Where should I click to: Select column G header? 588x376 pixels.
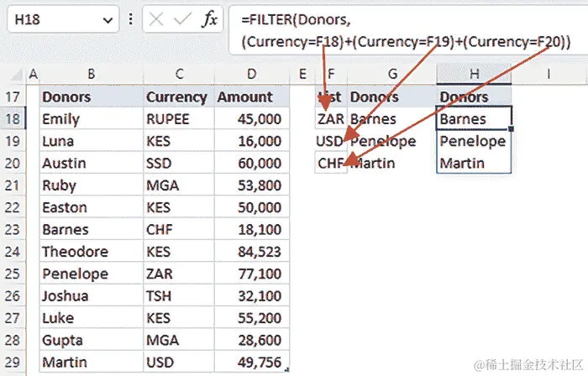pos(392,74)
